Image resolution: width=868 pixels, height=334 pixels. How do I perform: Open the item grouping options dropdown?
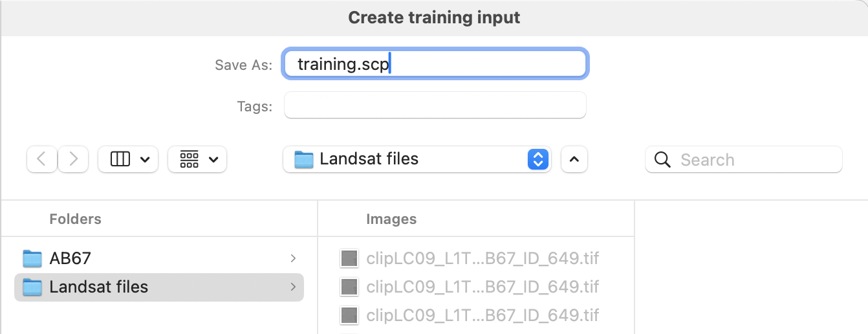click(x=197, y=159)
